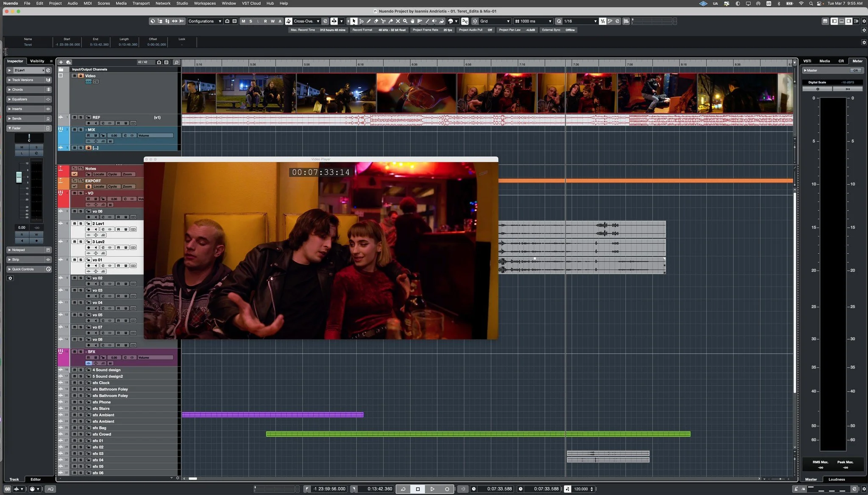
Task: Mute the 2 Lav1 track
Action: [x=75, y=223]
